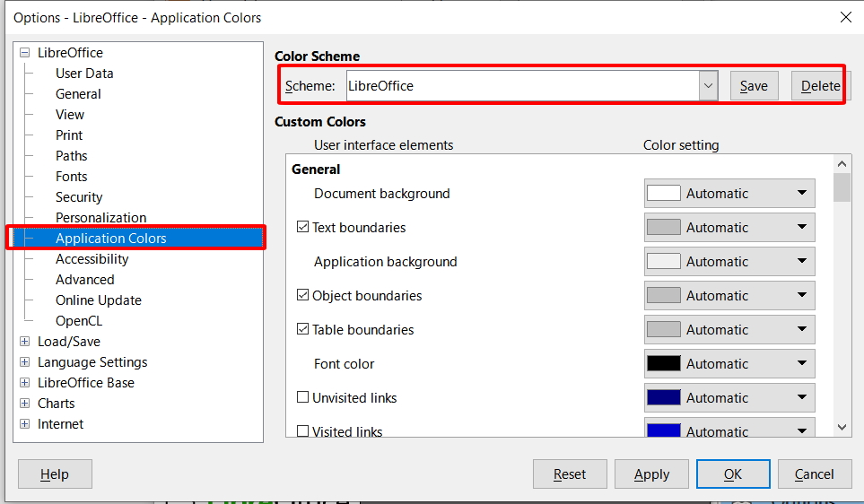
Task: Expand the Language Settings node
Action: tap(25, 362)
